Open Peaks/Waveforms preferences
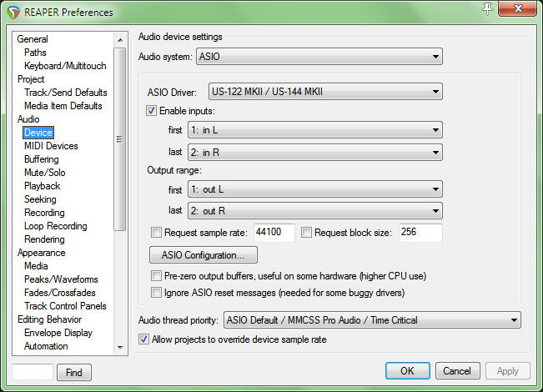This screenshot has width=543, height=392. [x=61, y=279]
